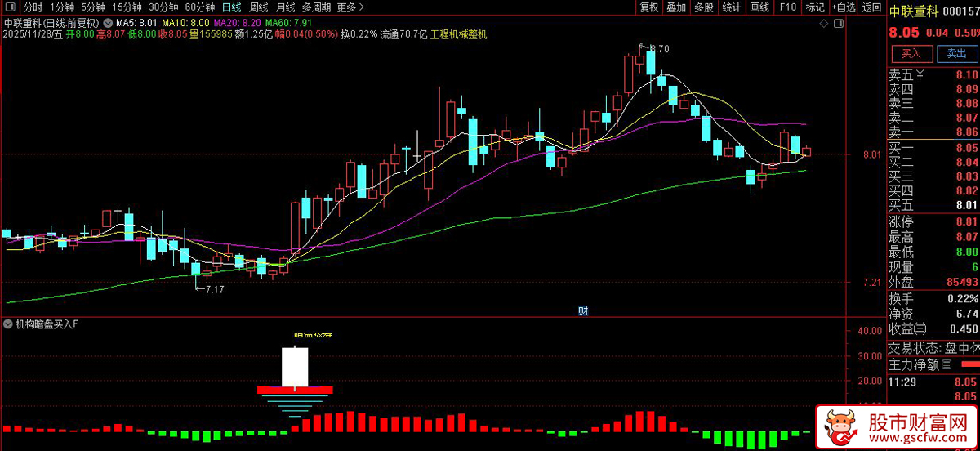Viewport: 980px width, 451px height.
Task: Open F10 company info
Action: pos(788,7)
